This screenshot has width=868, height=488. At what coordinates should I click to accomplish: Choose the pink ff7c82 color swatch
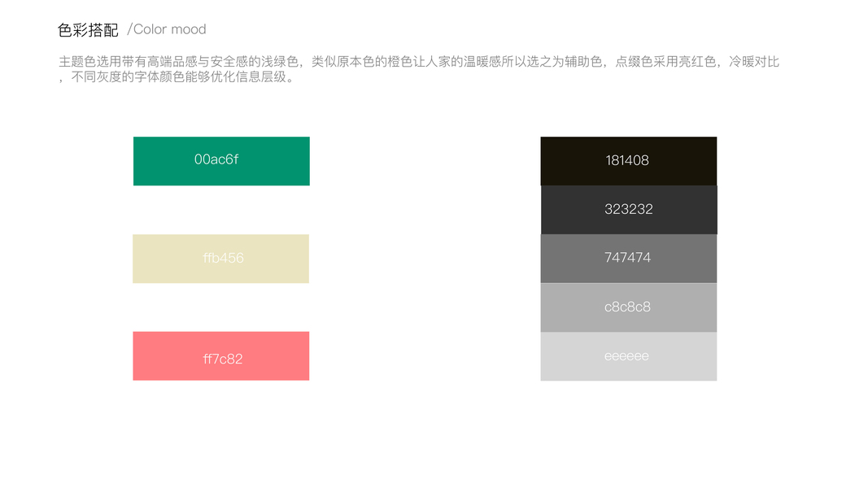(221, 356)
